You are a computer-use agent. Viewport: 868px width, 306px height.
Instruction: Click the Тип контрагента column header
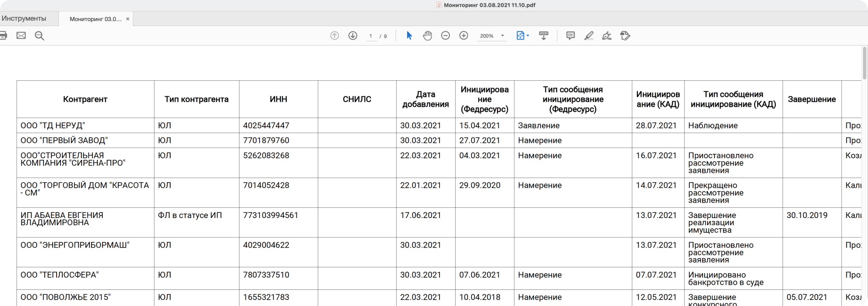(197, 99)
